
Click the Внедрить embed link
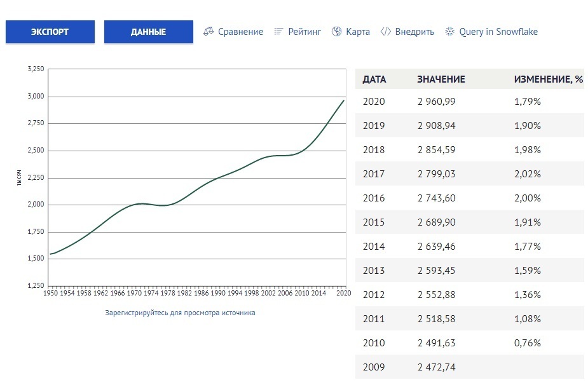pyautogui.click(x=414, y=32)
